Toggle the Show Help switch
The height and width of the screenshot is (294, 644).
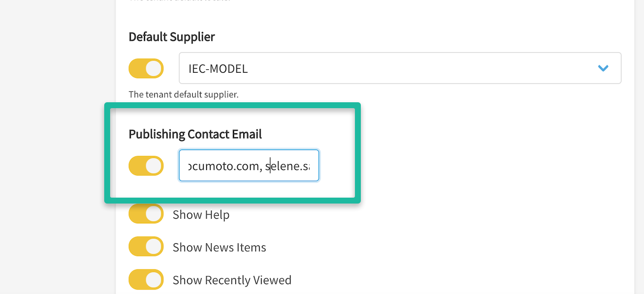[146, 214]
